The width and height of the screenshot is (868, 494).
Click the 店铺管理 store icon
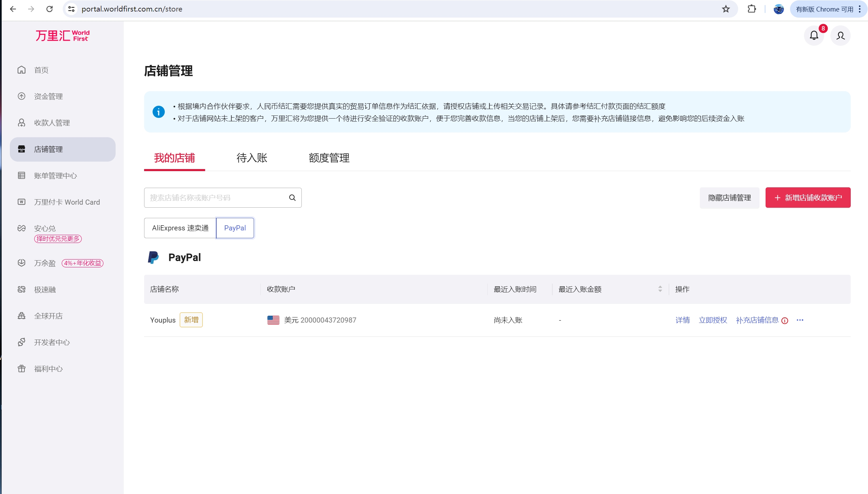coord(21,149)
